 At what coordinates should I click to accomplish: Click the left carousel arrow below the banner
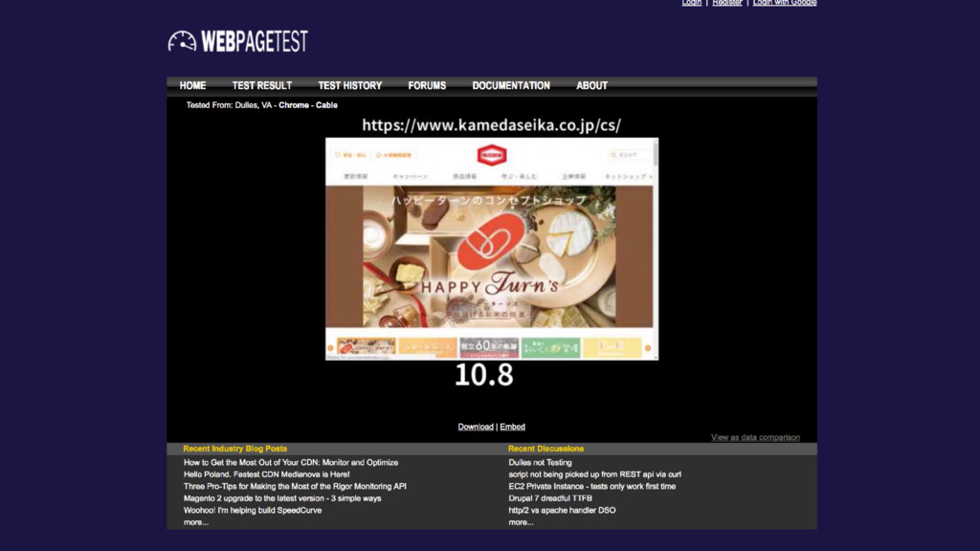(330, 348)
